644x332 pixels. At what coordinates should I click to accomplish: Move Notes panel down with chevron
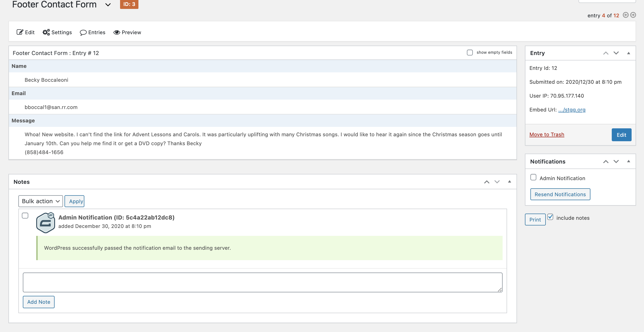(x=497, y=182)
